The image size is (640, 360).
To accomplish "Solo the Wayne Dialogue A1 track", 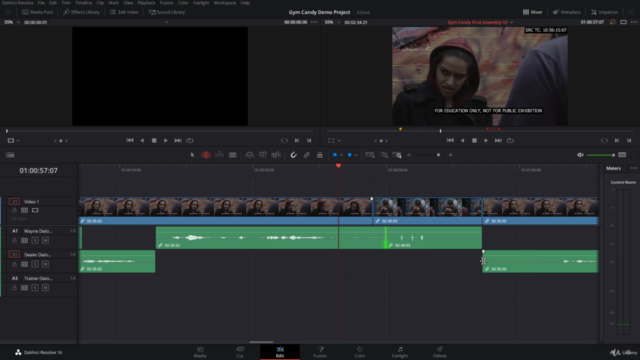I will point(35,240).
